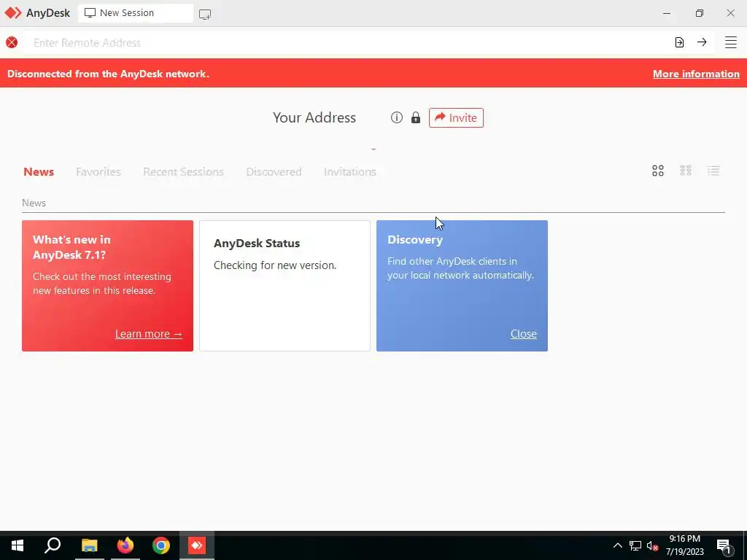Click the lock icon for unattended access
Viewport: 747px width, 560px height.
coord(416,117)
